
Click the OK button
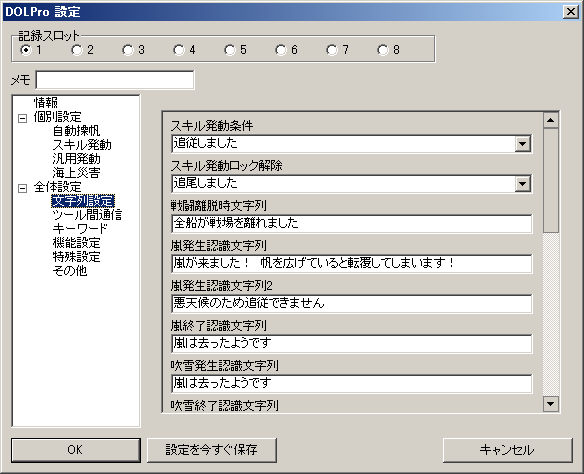(x=76, y=450)
